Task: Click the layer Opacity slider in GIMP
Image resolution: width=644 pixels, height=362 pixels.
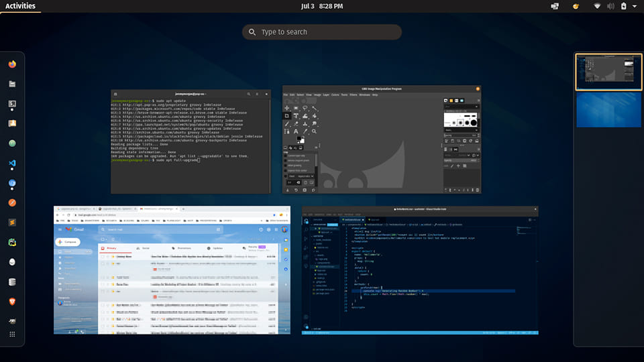Action: click(462, 160)
